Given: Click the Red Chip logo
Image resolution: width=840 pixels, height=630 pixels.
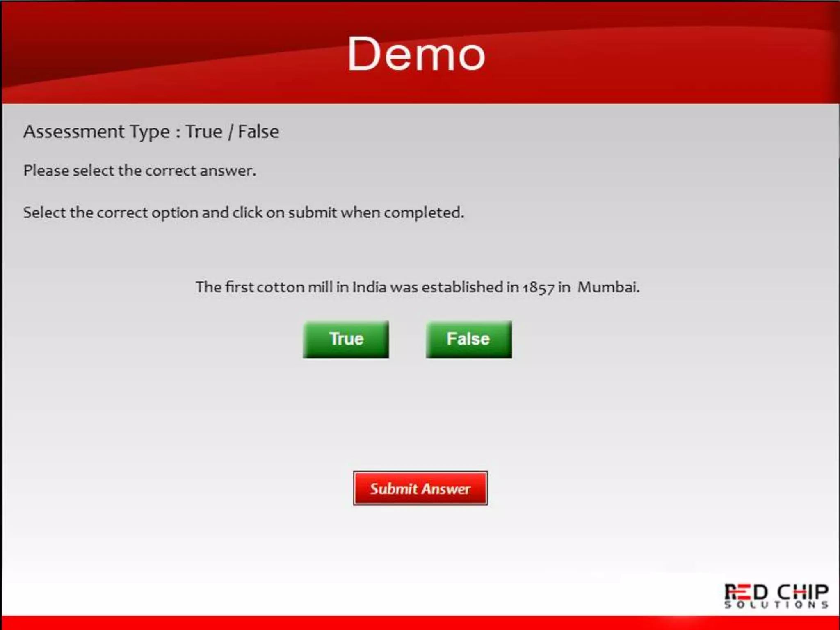Looking at the screenshot, I should 776,596.
